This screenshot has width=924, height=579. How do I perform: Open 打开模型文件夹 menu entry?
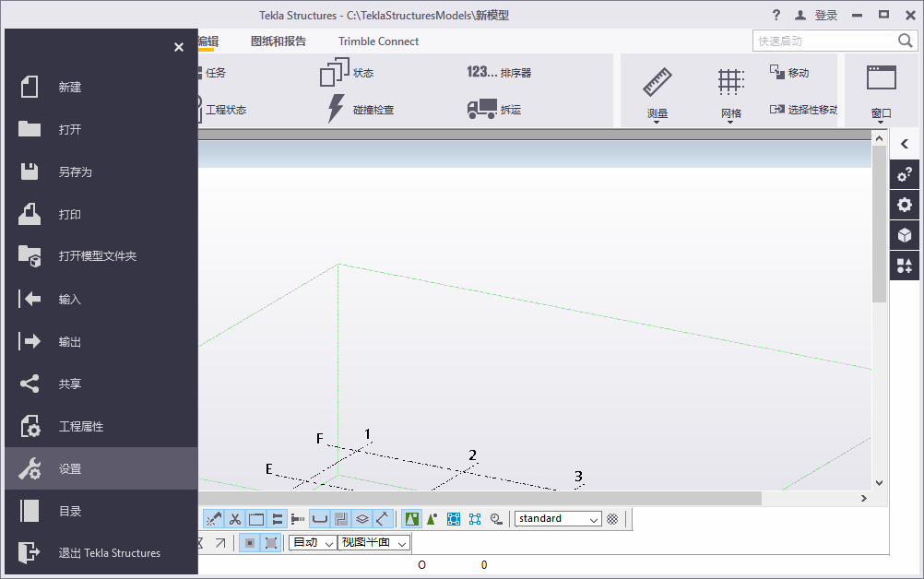[x=101, y=256]
